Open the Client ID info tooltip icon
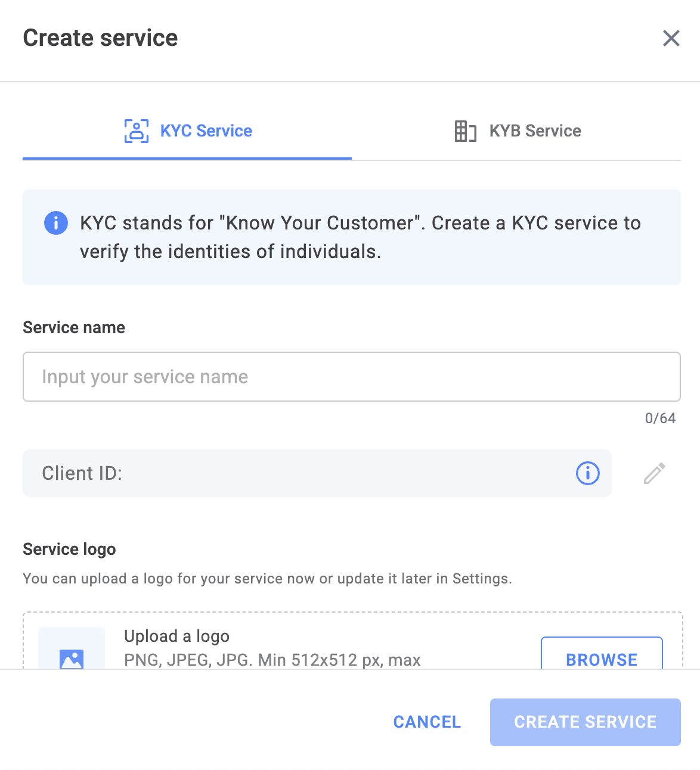The height and width of the screenshot is (770, 700). [588, 473]
